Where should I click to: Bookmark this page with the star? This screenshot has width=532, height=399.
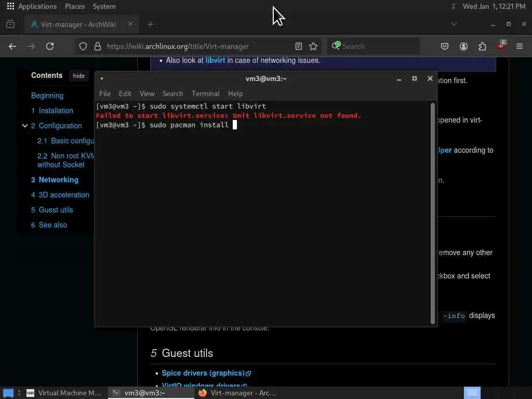pyautogui.click(x=313, y=46)
